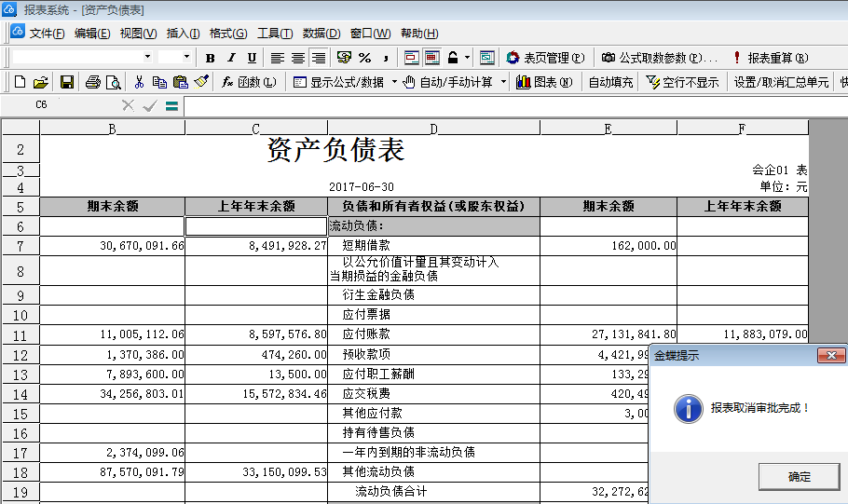Image resolution: width=848 pixels, height=504 pixels.
Task: Click the Copy icon
Action: tap(159, 82)
